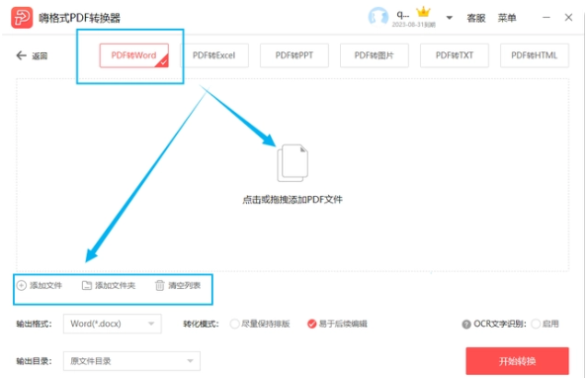The height and width of the screenshot is (378, 588).
Task: Open the 输出目录 原文件目录 dropdown
Action: click(131, 361)
